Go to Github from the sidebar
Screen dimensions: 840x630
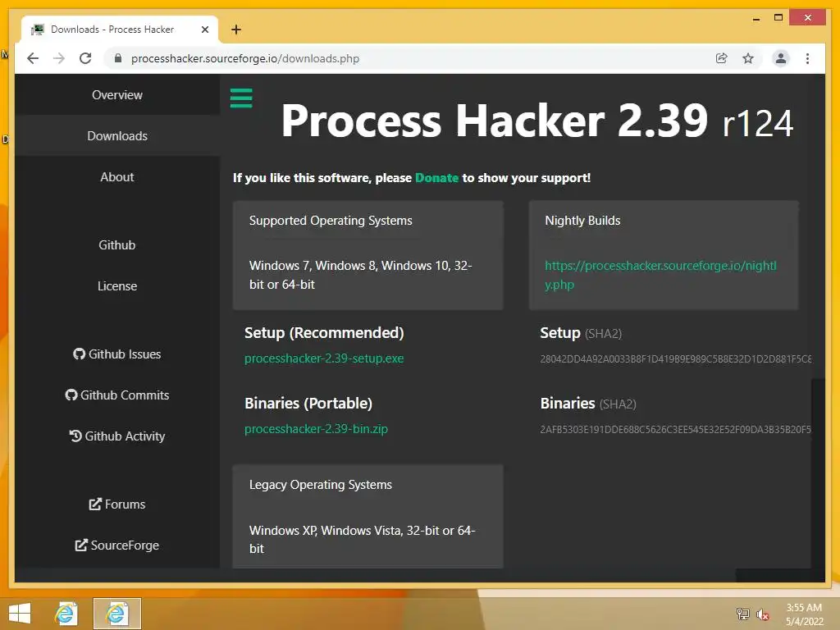tap(116, 244)
